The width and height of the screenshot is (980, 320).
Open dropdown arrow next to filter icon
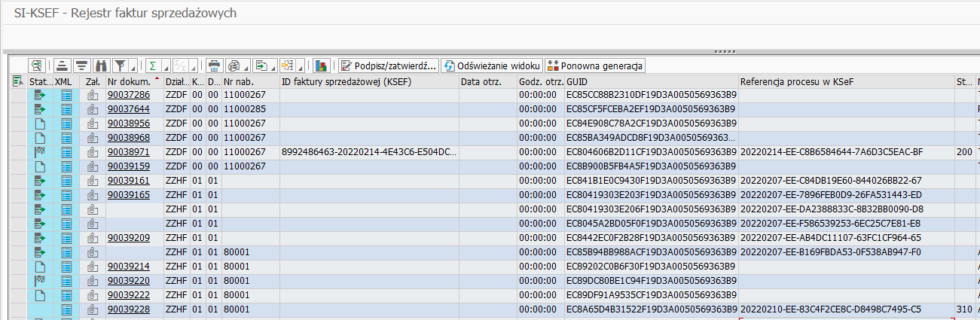[133, 68]
